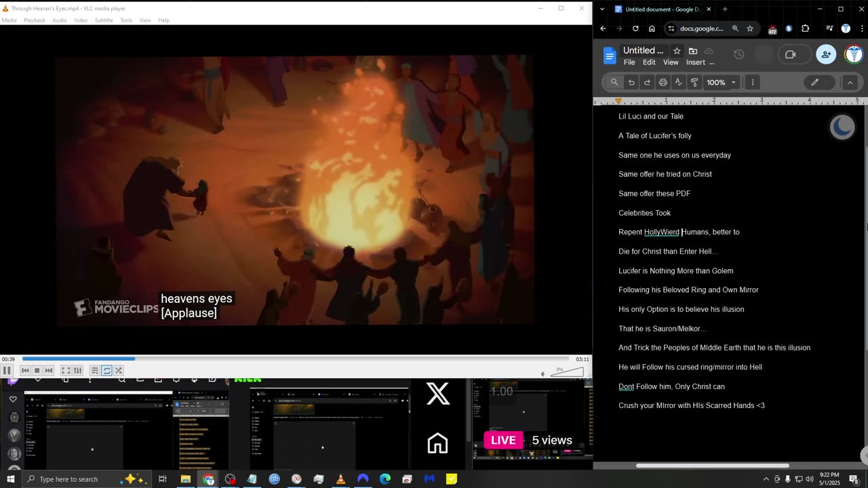Screen dimensions: 868x488
Task: Adjust the VLC volume slider
Action: (x=566, y=372)
